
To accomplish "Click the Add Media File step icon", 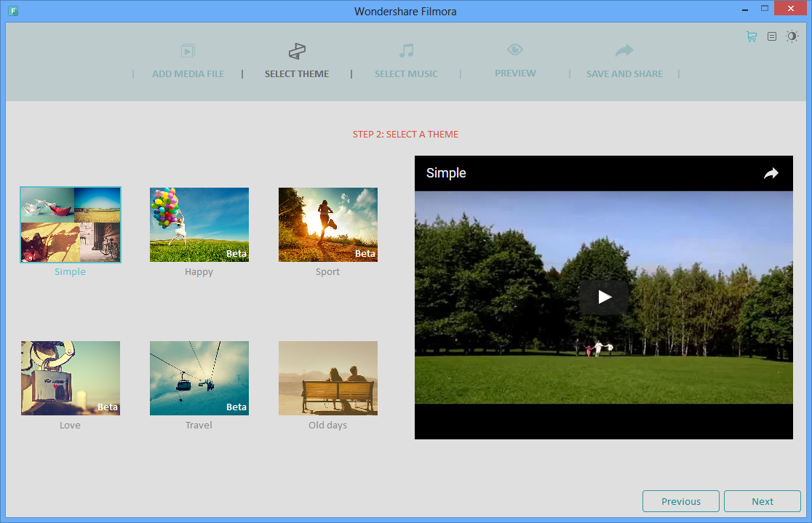I will point(188,51).
